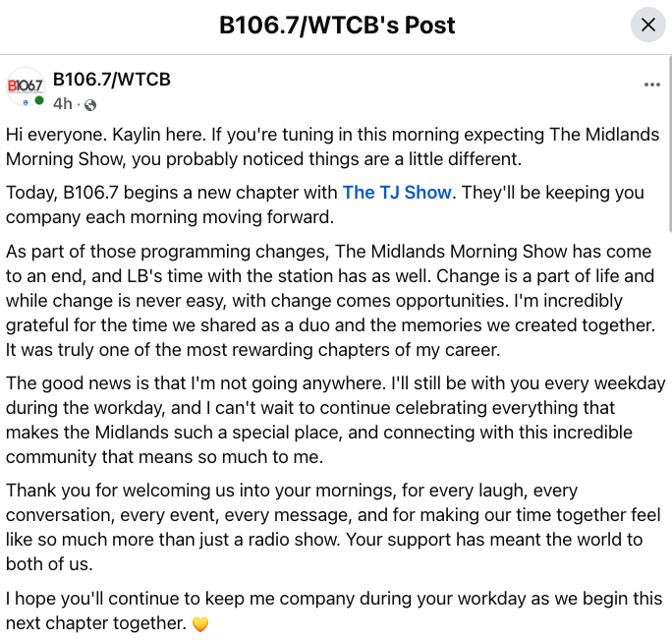The height and width of the screenshot is (640, 672).
Task: Click the vertical scrollbar on the right
Action: coord(669,144)
